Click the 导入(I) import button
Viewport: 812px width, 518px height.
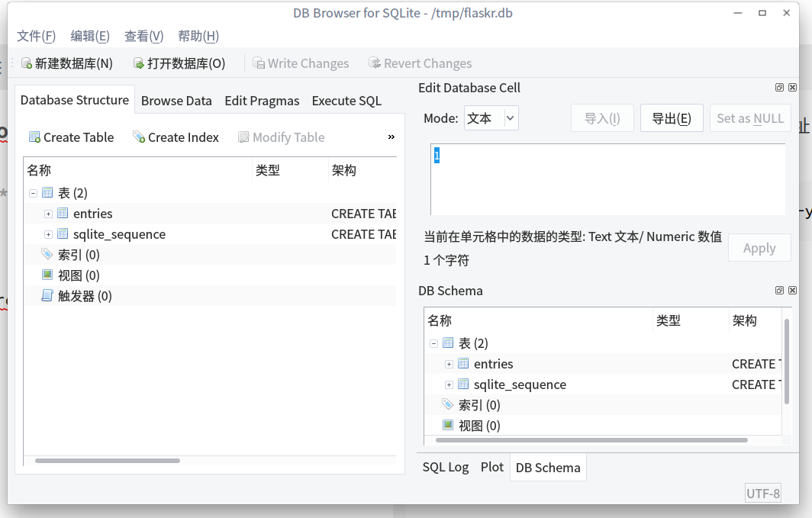tap(602, 118)
